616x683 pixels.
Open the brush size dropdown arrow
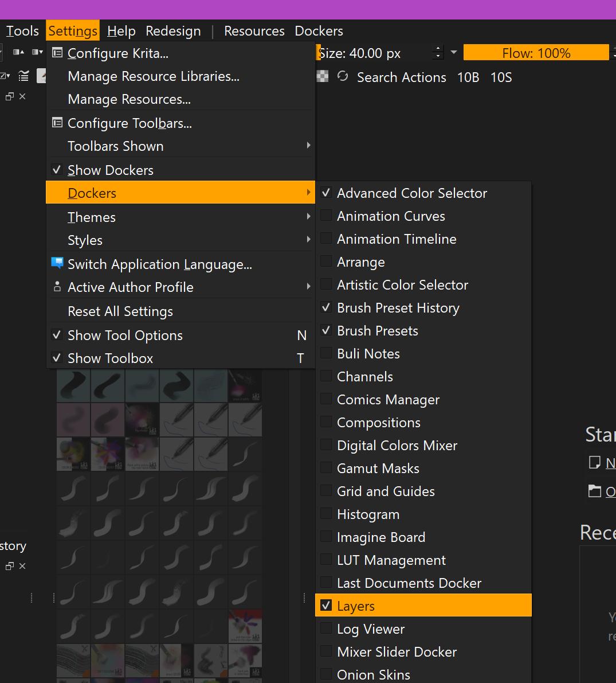coord(454,52)
